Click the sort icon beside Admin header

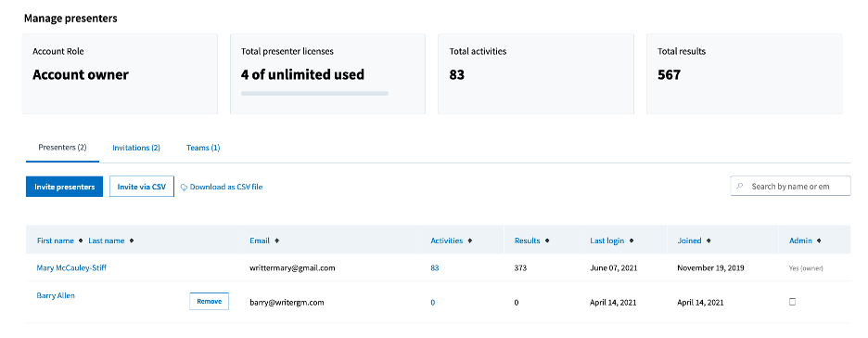coord(819,241)
